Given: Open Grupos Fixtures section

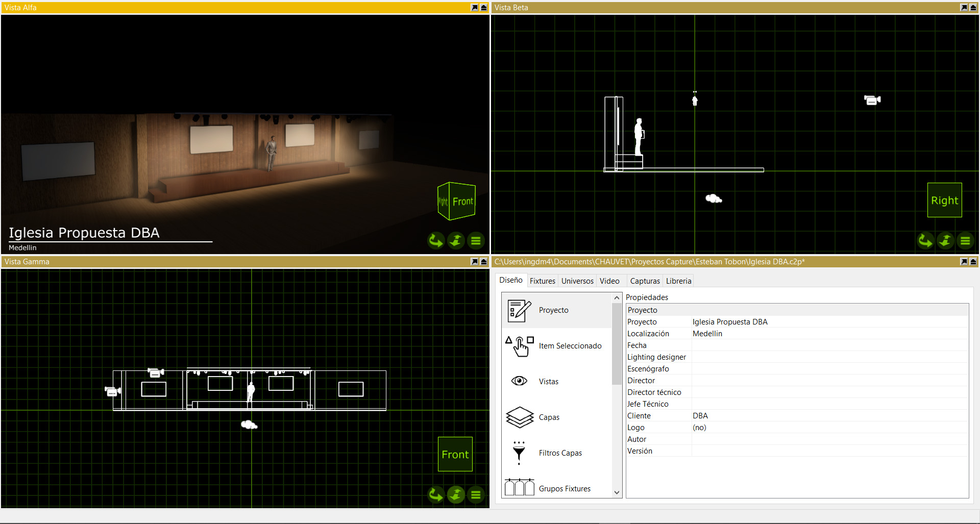Looking at the screenshot, I should click(x=556, y=488).
